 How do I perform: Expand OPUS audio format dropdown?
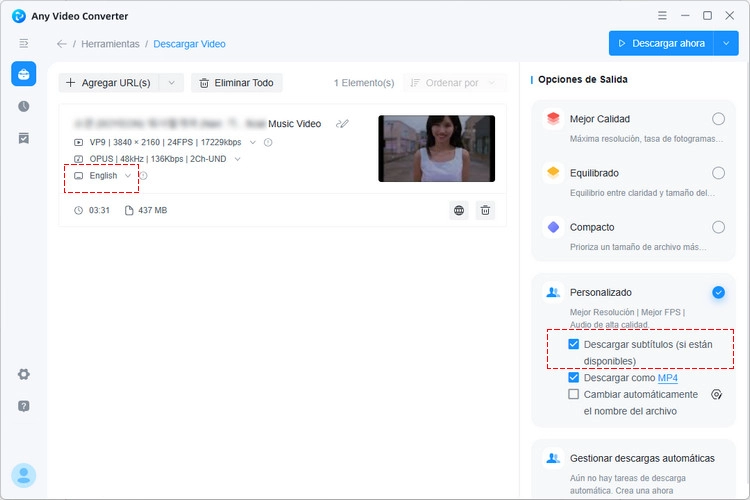[237, 159]
